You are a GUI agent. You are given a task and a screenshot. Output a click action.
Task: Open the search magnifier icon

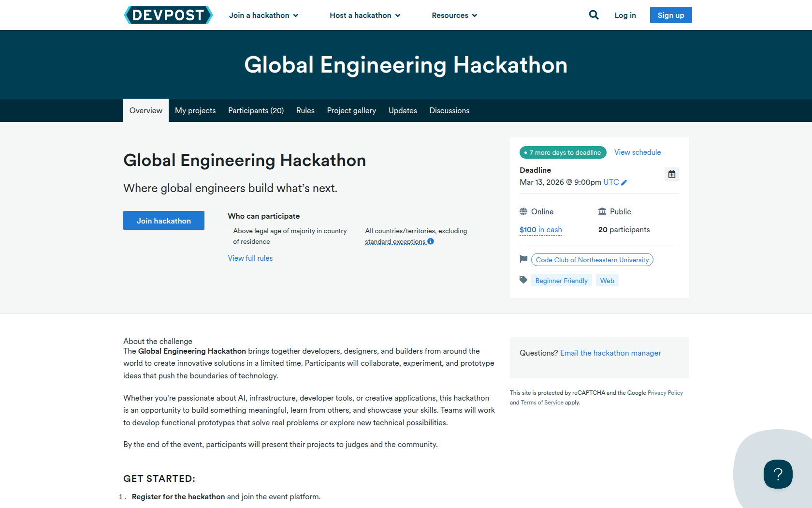pyautogui.click(x=594, y=15)
